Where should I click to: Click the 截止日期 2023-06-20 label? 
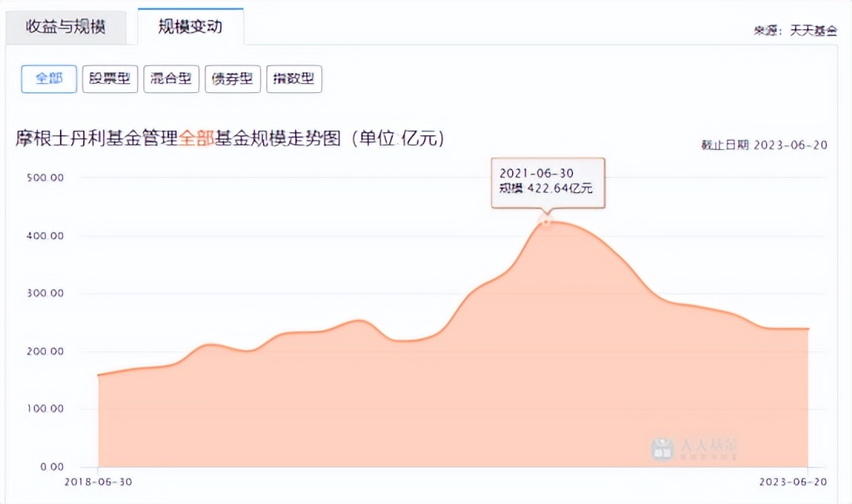(764, 145)
